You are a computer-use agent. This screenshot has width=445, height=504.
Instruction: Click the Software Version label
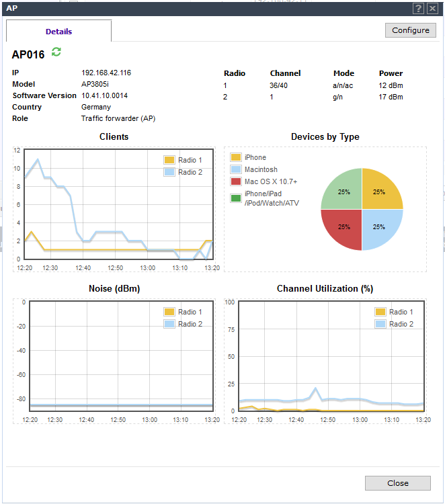[x=44, y=95]
